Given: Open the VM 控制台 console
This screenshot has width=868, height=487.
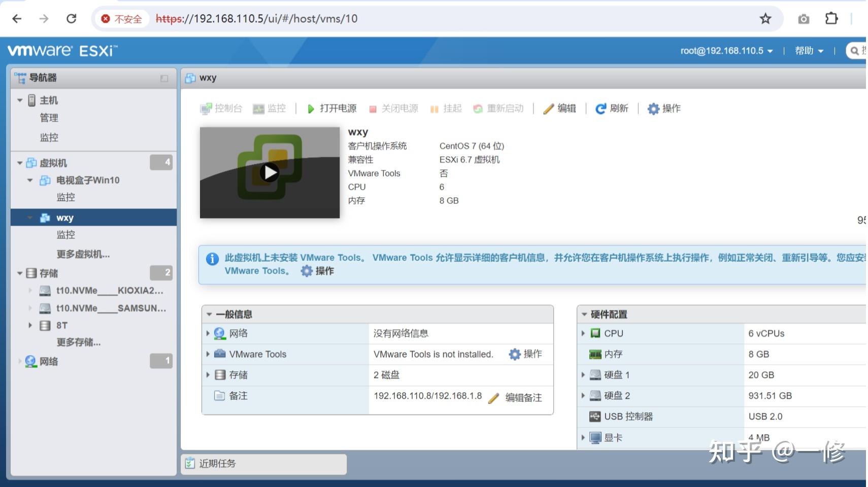Looking at the screenshot, I should (221, 109).
